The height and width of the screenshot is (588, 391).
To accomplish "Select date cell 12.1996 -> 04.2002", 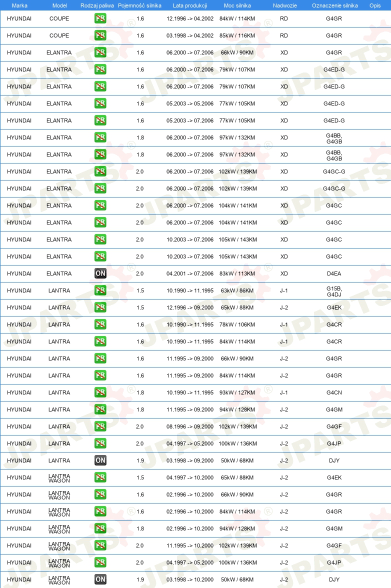I will tap(190, 19).
